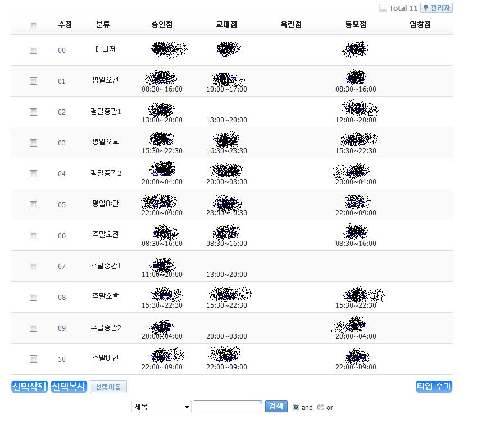Click the Total 11 list icon
Image resolution: width=504 pixels, height=438 pixels.
click(x=383, y=8)
